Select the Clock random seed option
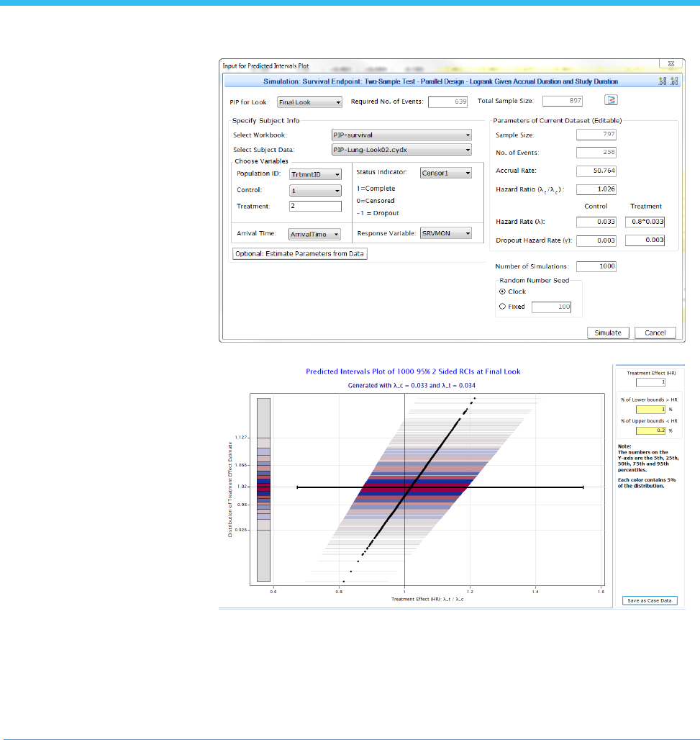Viewport: 700px width, 740px height. pyautogui.click(x=502, y=292)
